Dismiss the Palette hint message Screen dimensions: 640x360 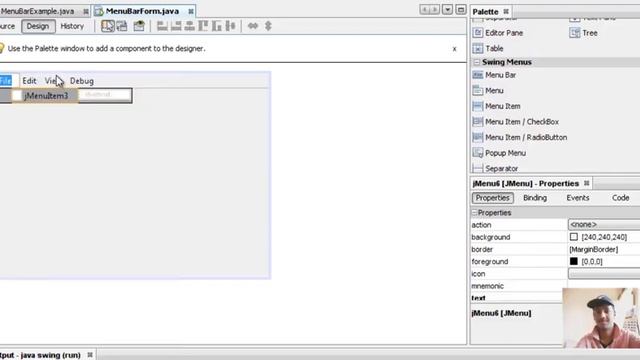454,49
